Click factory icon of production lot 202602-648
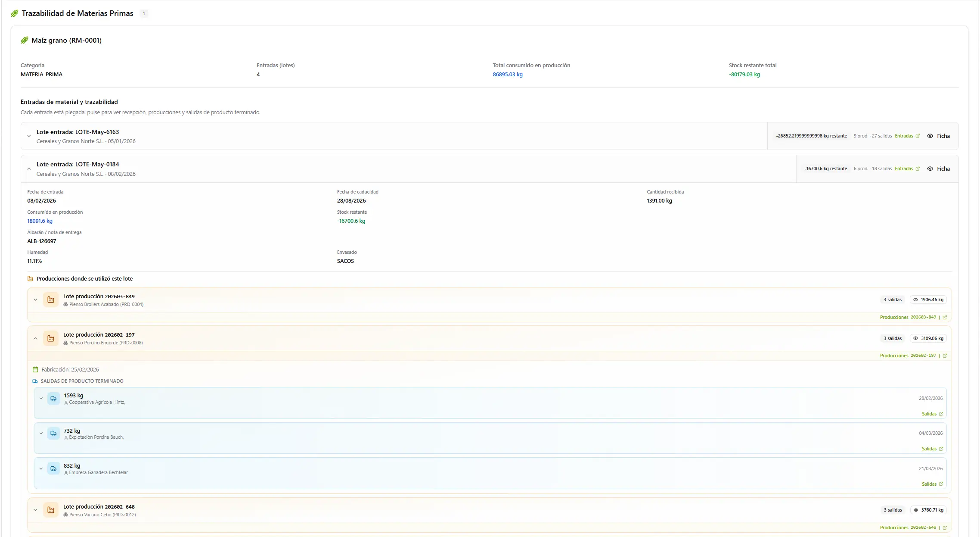Screen dimensions: 980x537 [x=51, y=510]
